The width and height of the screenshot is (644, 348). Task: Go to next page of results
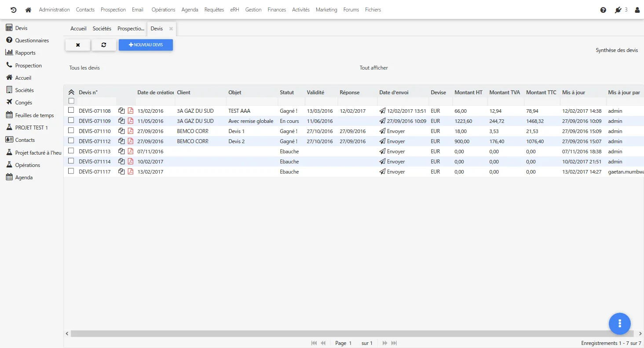tap(385, 343)
